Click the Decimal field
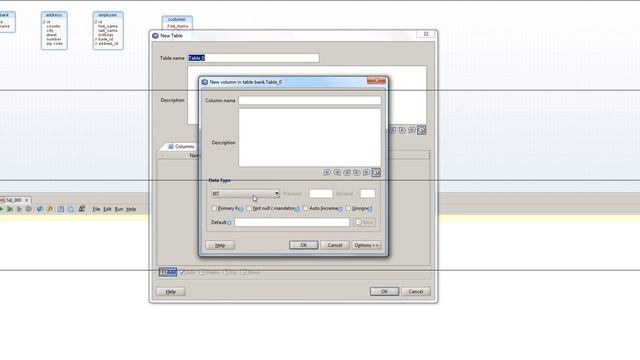 367,193
